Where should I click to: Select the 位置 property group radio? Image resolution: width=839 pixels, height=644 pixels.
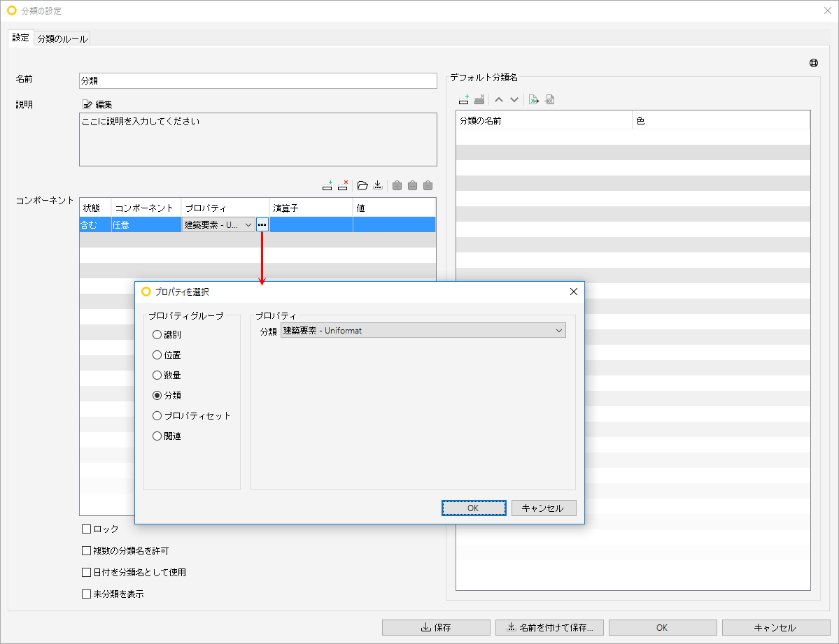tap(167, 355)
